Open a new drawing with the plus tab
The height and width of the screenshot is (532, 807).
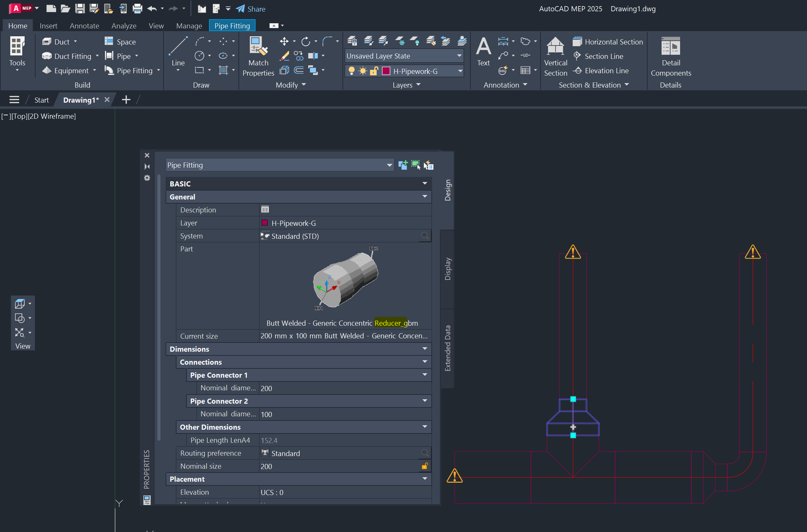click(126, 100)
